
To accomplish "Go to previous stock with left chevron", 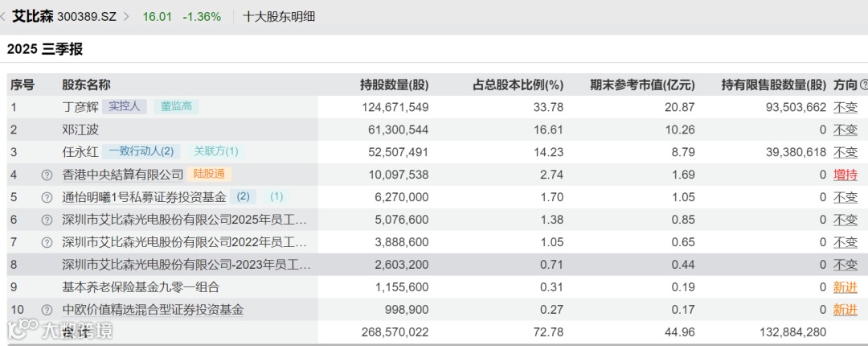I will (x=2, y=17).
